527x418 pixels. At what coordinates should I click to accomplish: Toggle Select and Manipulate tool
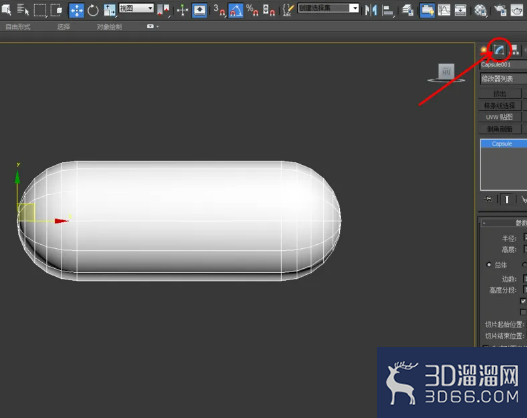click(182, 10)
